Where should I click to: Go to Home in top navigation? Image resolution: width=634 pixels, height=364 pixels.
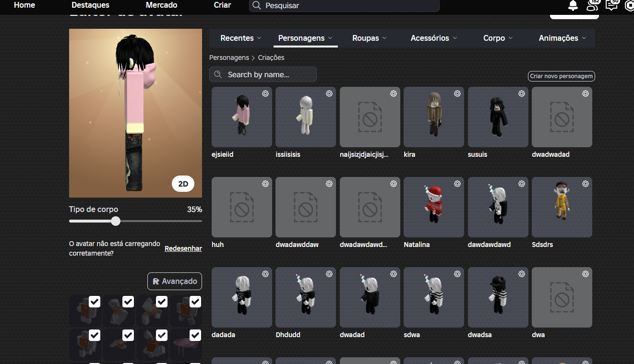pos(24,5)
